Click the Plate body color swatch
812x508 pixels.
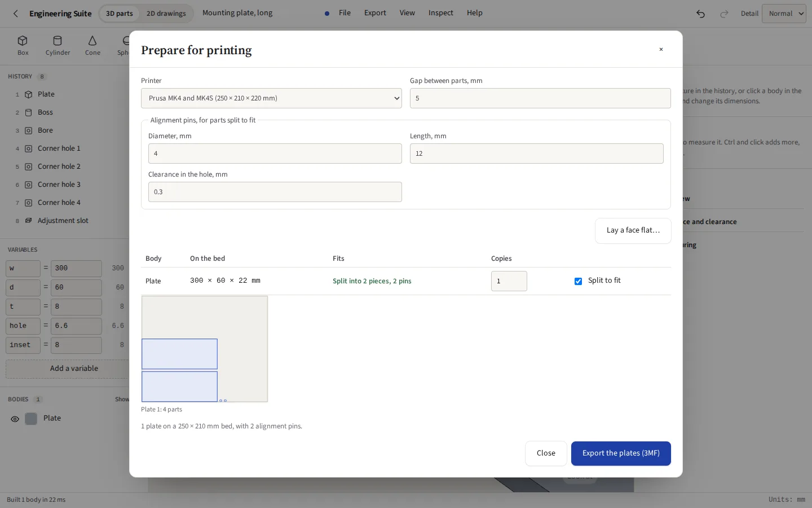(31, 419)
